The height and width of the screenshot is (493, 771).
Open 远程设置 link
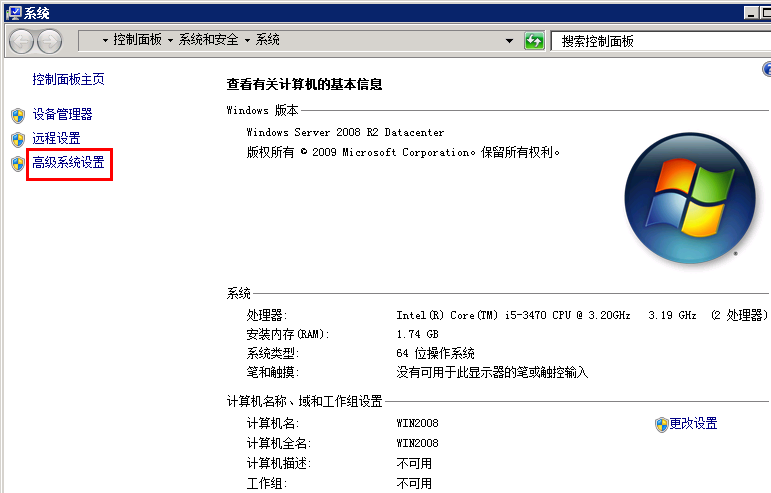click(x=56, y=138)
